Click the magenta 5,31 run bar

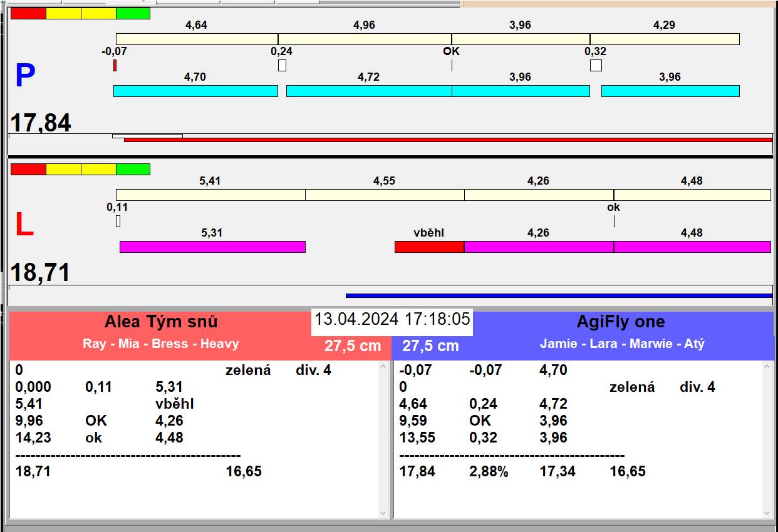pos(212,247)
